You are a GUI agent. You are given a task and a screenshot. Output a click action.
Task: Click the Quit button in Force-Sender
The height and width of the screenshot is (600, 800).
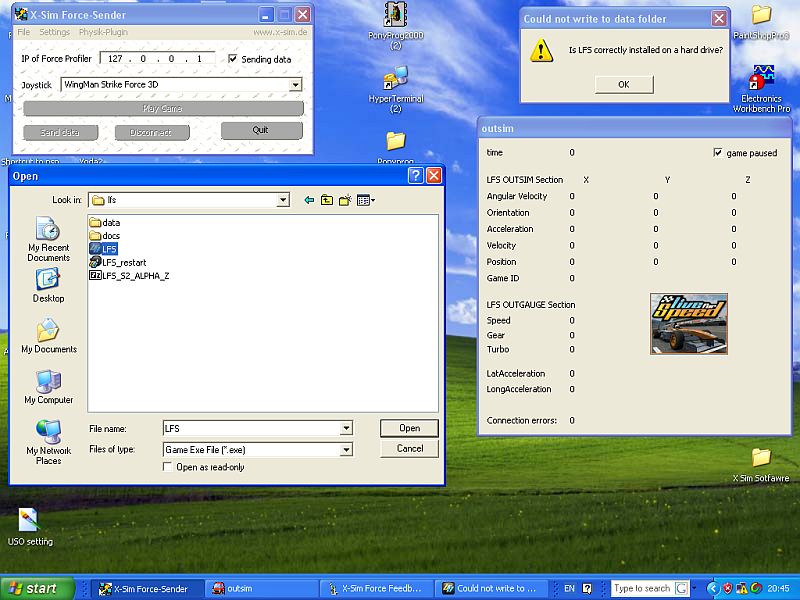point(261,130)
